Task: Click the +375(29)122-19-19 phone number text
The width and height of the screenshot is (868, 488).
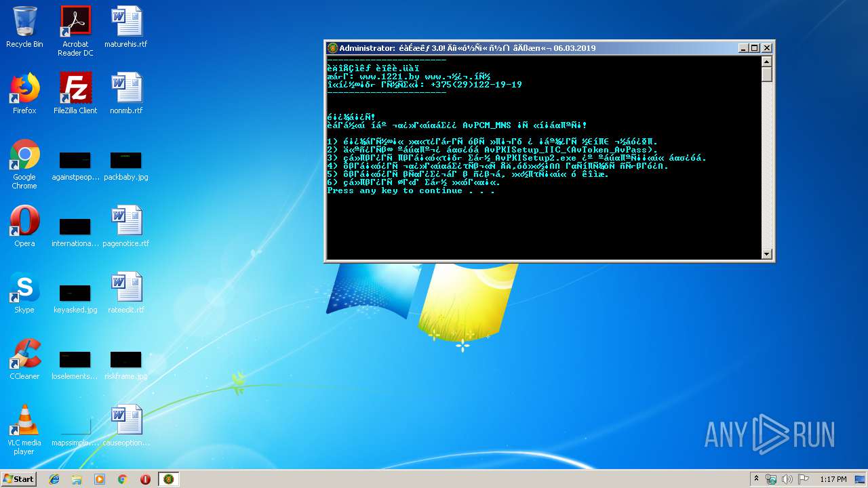Action: click(x=476, y=85)
